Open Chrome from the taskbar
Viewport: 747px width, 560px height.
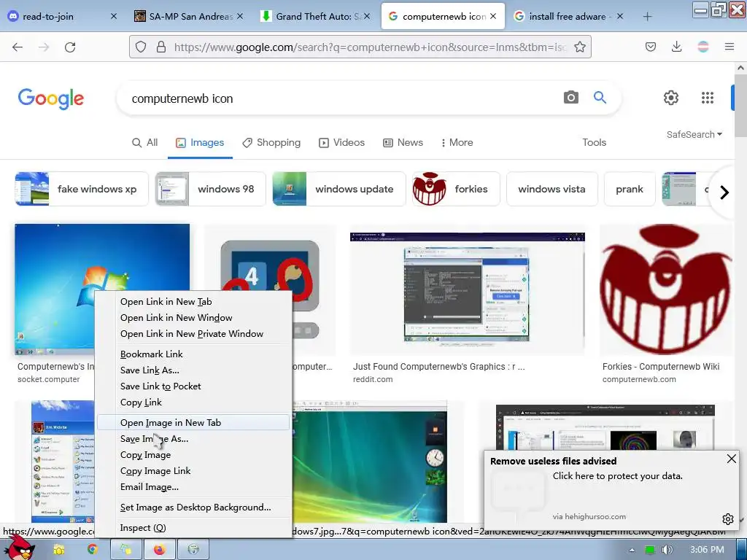[92, 550]
